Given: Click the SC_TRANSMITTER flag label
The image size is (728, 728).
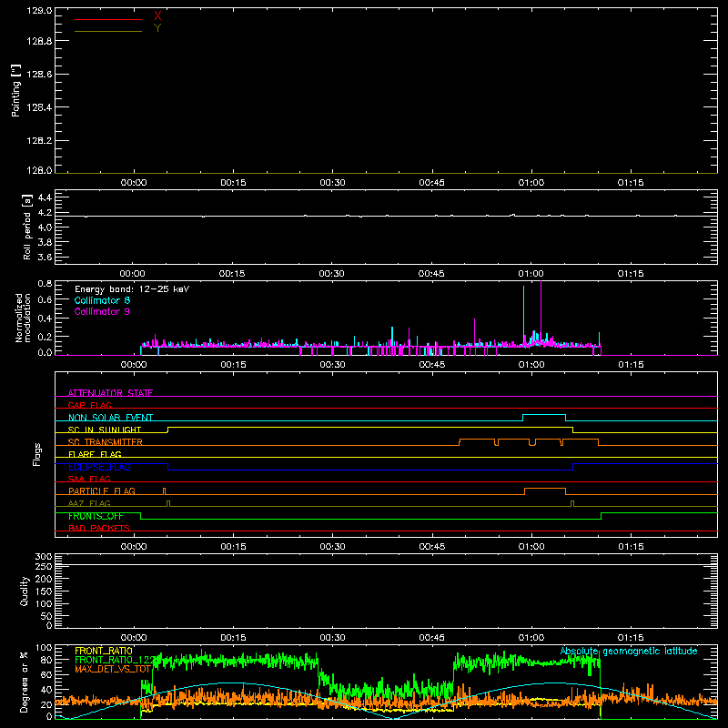Looking at the screenshot, I should pyautogui.click(x=106, y=442).
